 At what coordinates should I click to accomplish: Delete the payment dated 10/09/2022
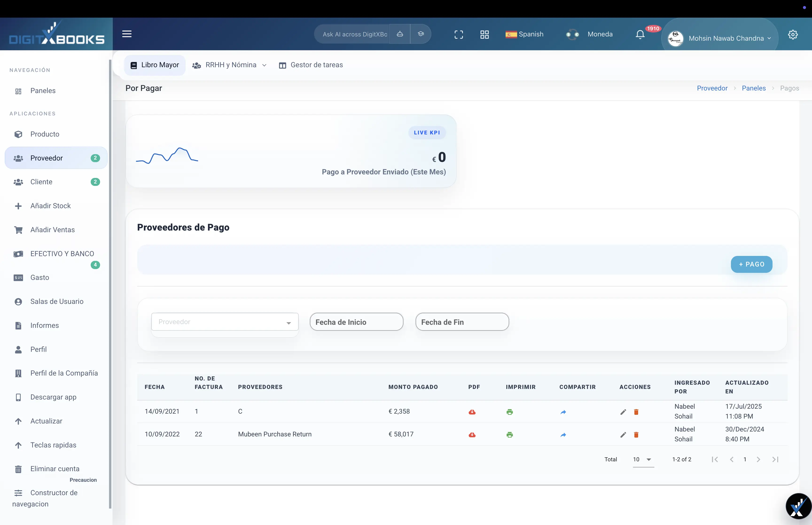pos(636,435)
